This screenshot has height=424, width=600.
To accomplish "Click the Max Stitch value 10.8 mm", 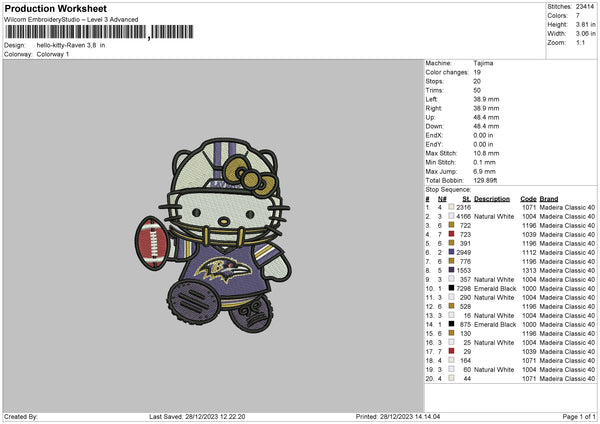I will (486, 153).
